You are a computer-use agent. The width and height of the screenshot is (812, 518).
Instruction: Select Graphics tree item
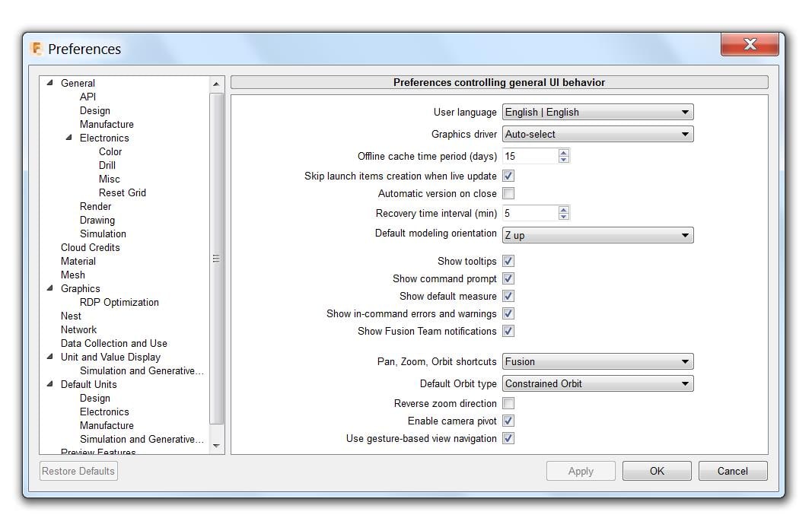(80, 289)
